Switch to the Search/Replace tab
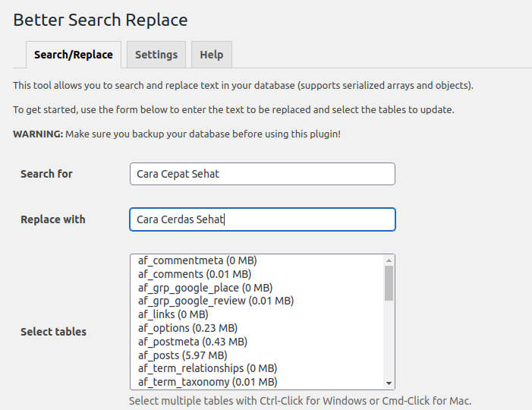The height and width of the screenshot is (410, 532). point(73,55)
